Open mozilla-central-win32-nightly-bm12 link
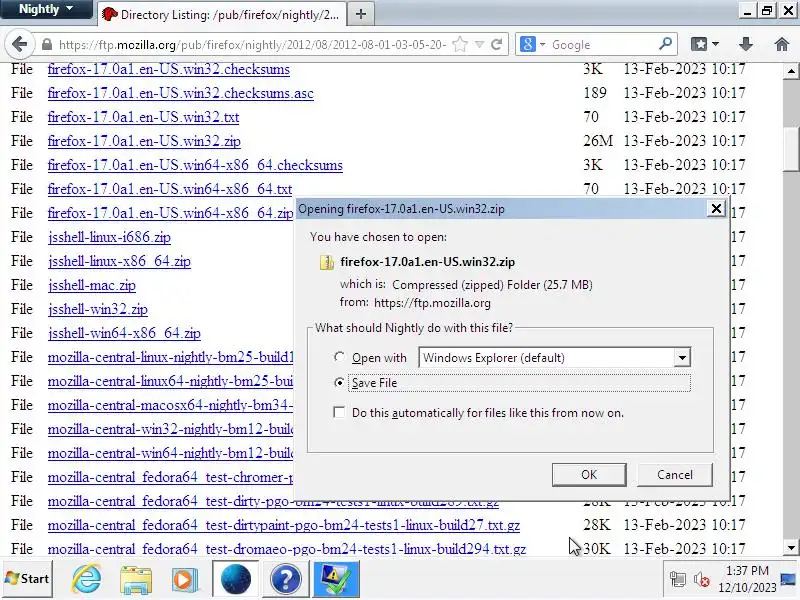Viewport: 800px width, 600px height. (171, 429)
